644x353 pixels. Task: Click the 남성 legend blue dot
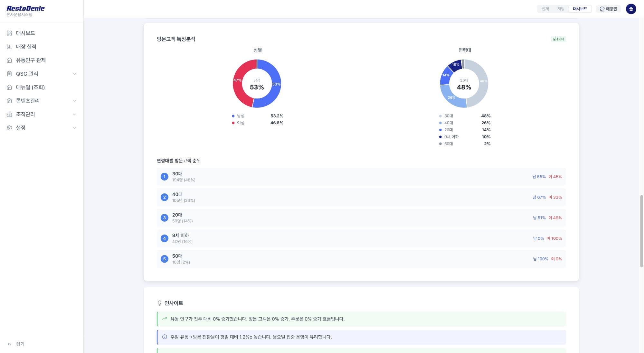(233, 116)
